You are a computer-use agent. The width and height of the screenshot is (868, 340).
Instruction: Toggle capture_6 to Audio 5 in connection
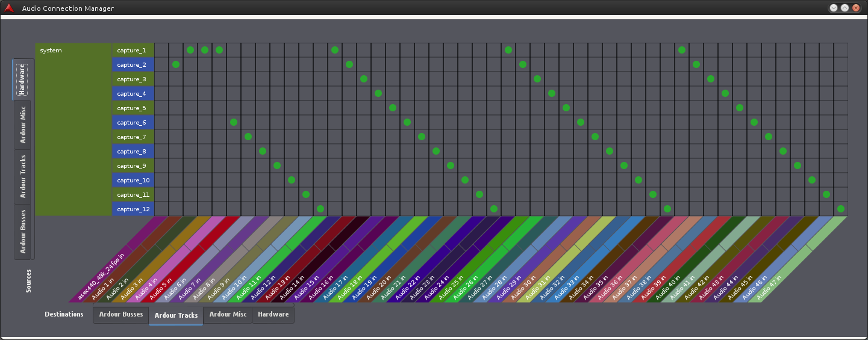click(234, 122)
